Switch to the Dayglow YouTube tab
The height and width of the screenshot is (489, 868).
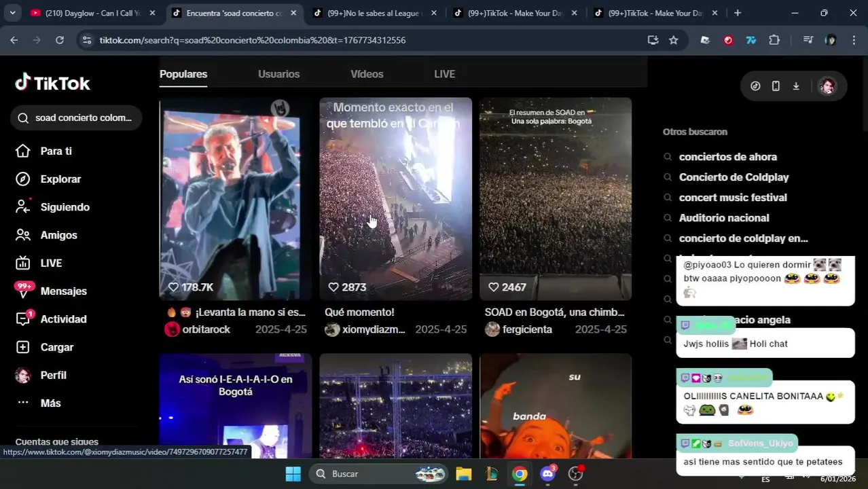[x=92, y=13]
